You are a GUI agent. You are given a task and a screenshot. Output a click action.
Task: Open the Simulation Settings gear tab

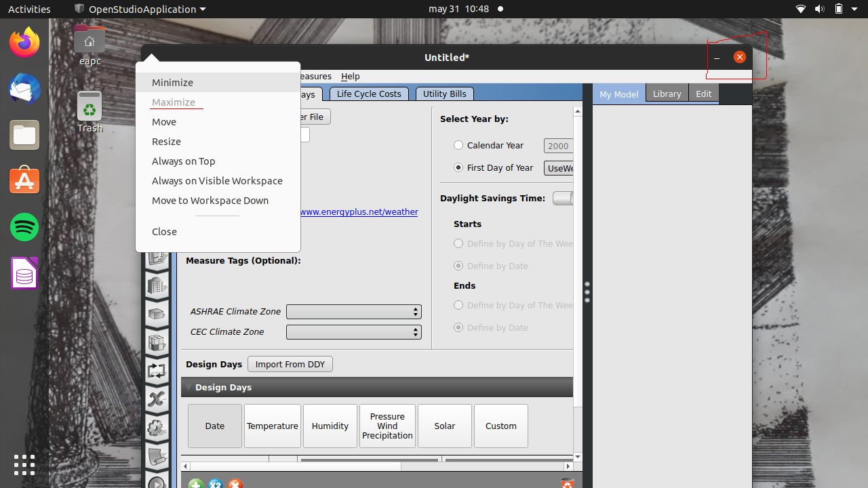[x=157, y=428]
